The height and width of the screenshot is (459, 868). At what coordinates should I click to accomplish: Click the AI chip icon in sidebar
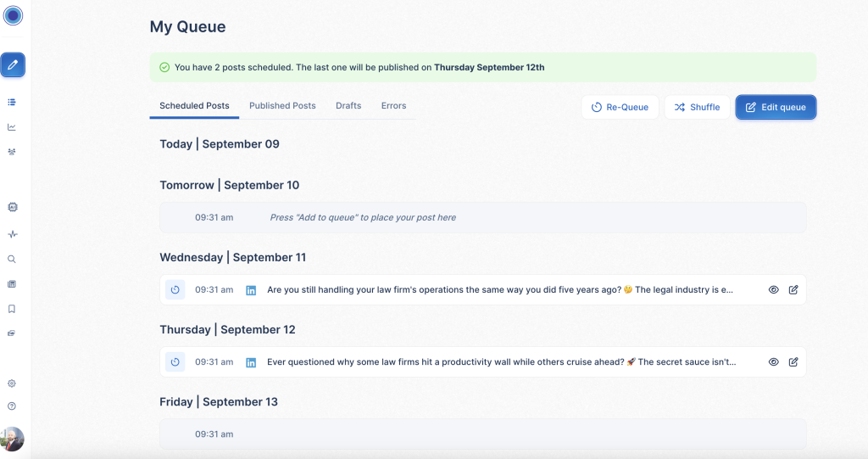12,207
